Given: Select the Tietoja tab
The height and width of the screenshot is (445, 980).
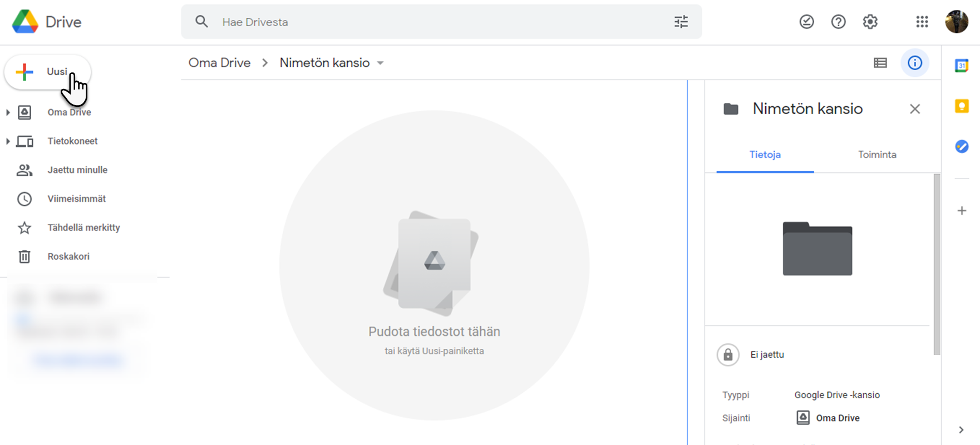Looking at the screenshot, I should [765, 155].
